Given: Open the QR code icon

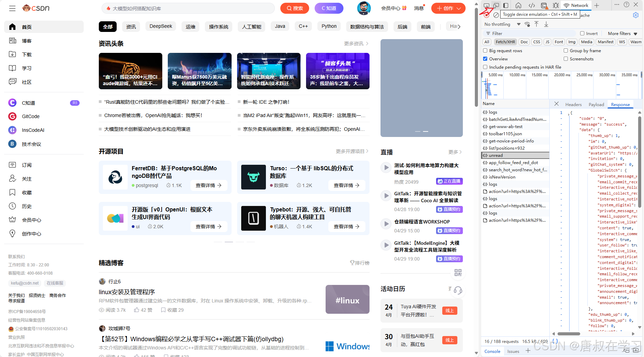Looking at the screenshot, I should (x=458, y=273).
